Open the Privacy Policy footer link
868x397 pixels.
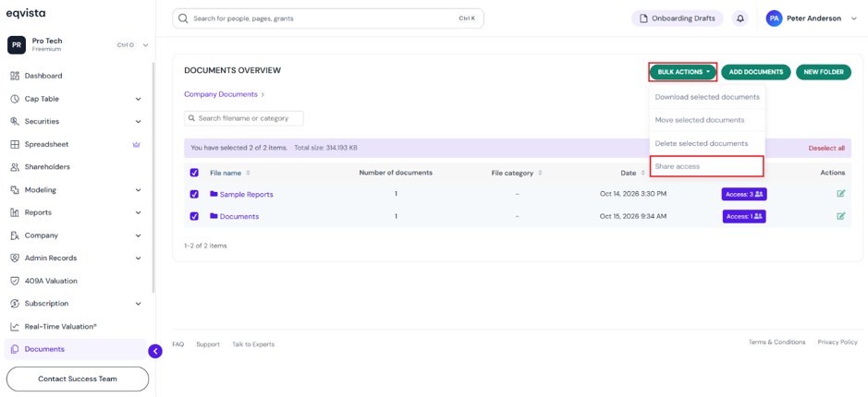837,343
